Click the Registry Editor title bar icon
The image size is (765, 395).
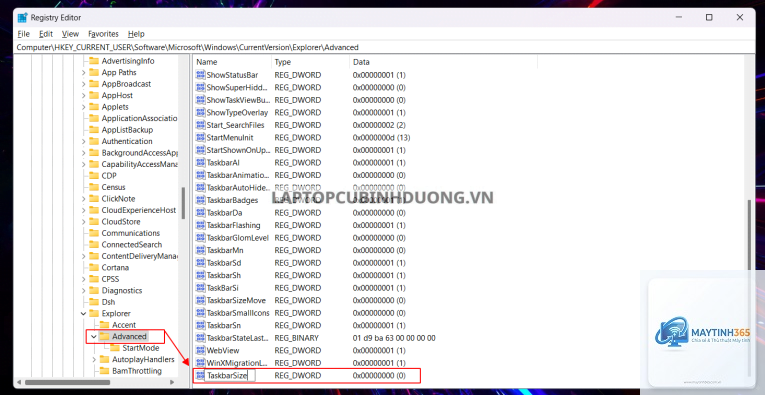pyautogui.click(x=22, y=18)
